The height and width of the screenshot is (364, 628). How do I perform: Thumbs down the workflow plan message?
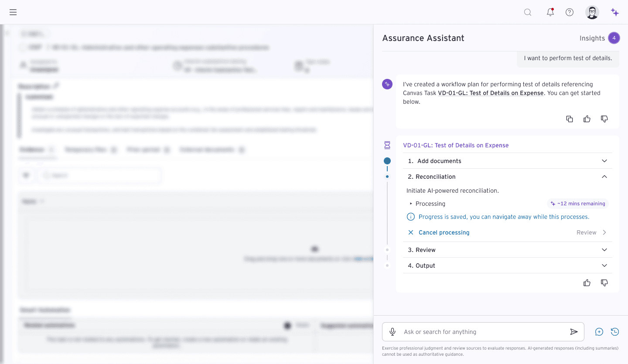tap(604, 119)
